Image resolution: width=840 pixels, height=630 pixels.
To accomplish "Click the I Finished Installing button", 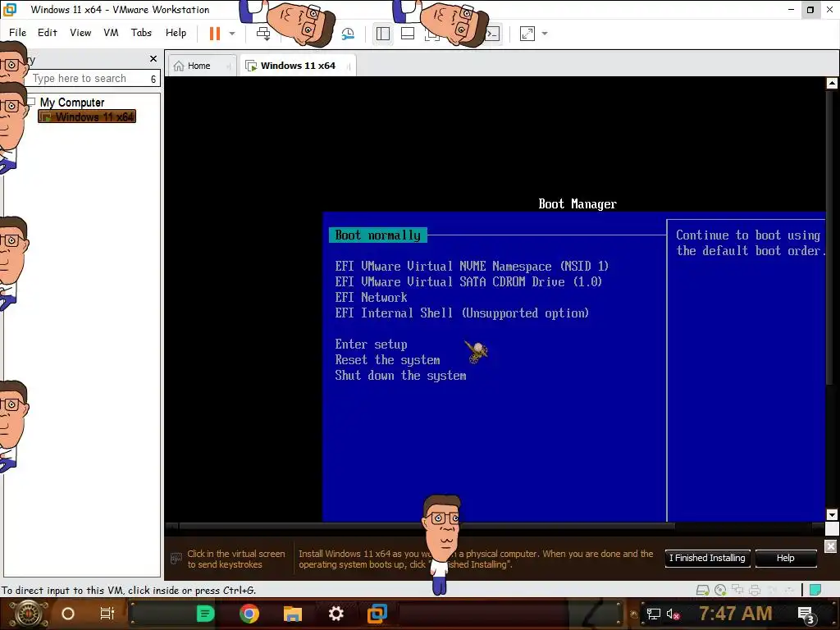I will (x=707, y=558).
